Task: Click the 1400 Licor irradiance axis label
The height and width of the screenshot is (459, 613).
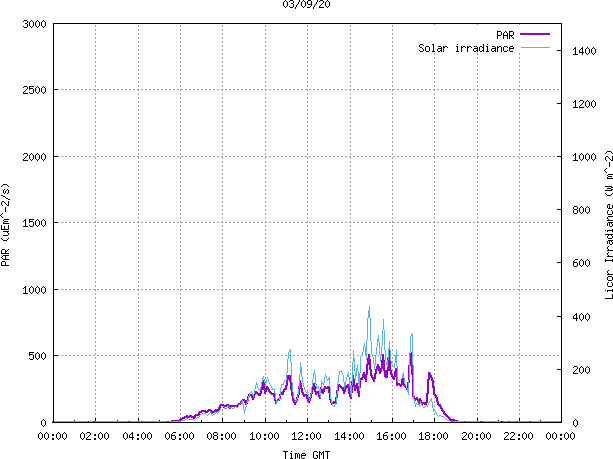Action: click(x=584, y=51)
